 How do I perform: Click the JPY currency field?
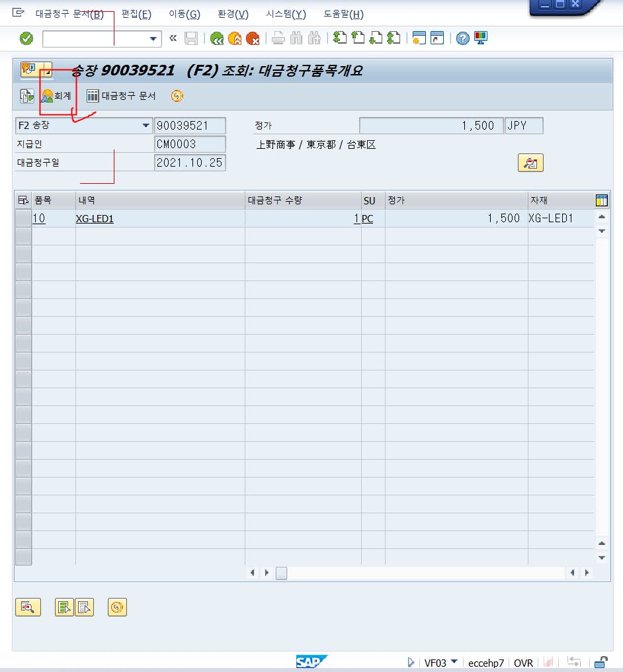(x=524, y=126)
